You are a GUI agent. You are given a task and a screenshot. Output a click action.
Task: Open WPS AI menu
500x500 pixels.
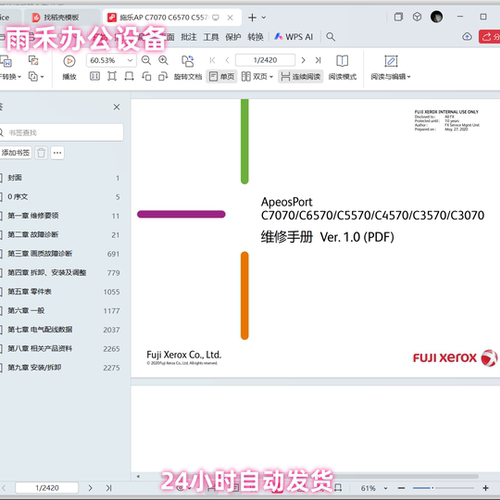click(294, 37)
